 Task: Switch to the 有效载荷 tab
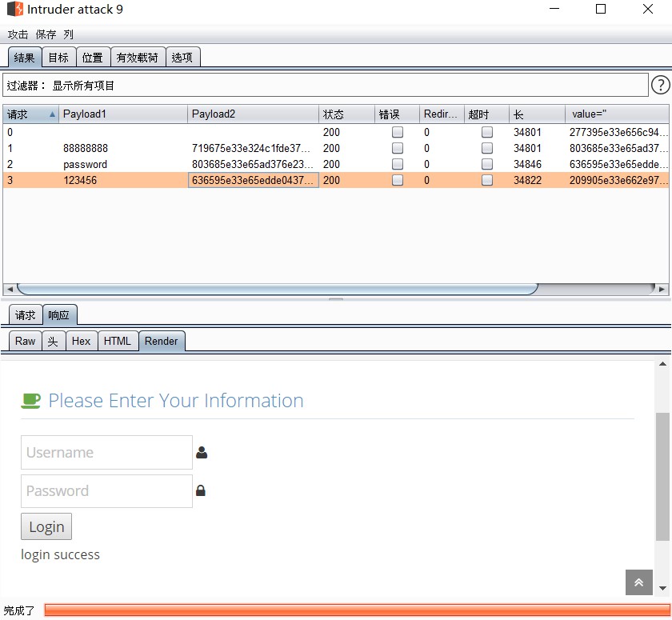coord(138,58)
